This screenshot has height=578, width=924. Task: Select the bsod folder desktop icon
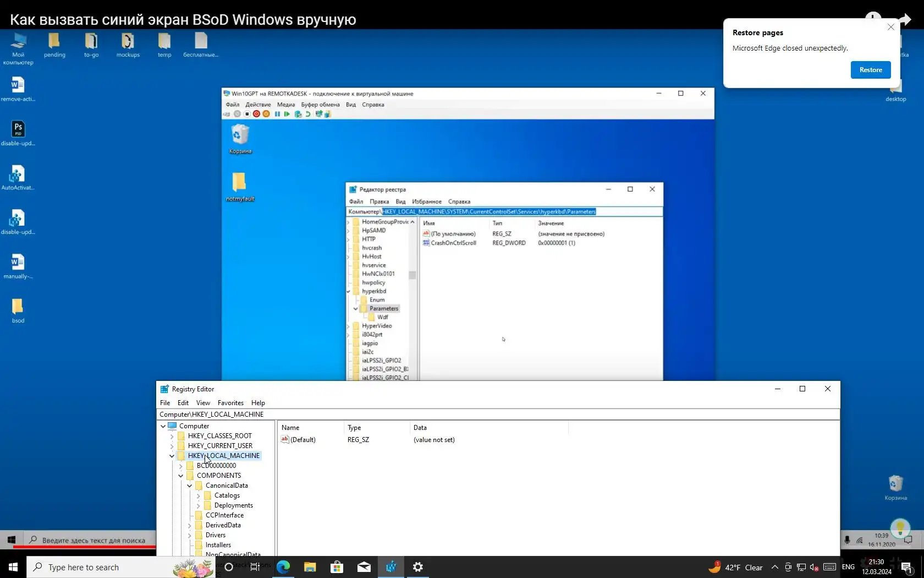click(x=18, y=311)
